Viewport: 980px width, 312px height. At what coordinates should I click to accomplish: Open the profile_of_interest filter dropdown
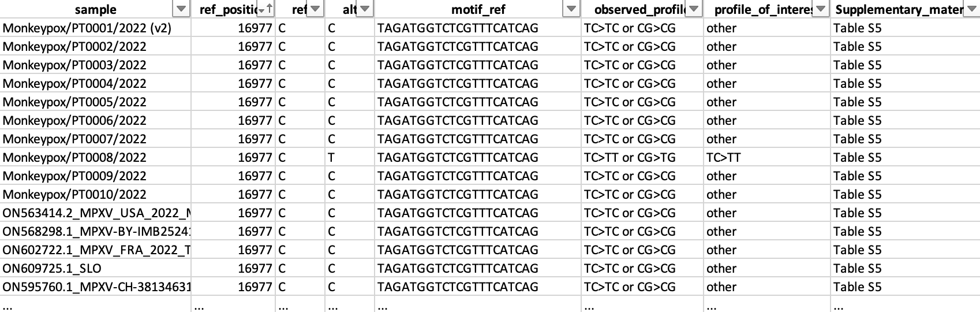820,9
